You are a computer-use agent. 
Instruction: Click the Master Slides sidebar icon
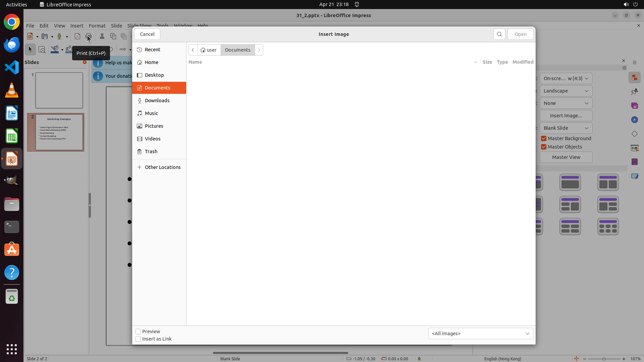[634, 148]
